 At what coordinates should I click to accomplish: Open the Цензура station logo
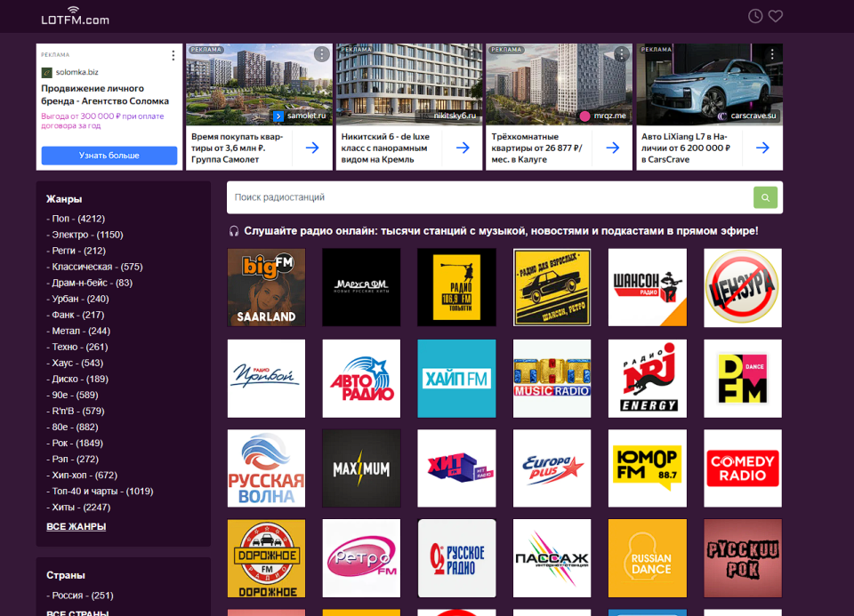click(742, 288)
